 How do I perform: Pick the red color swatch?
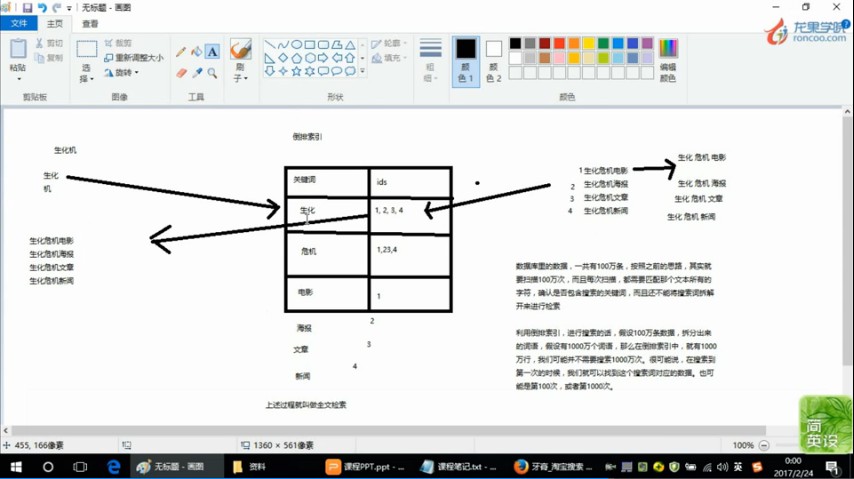tap(559, 43)
